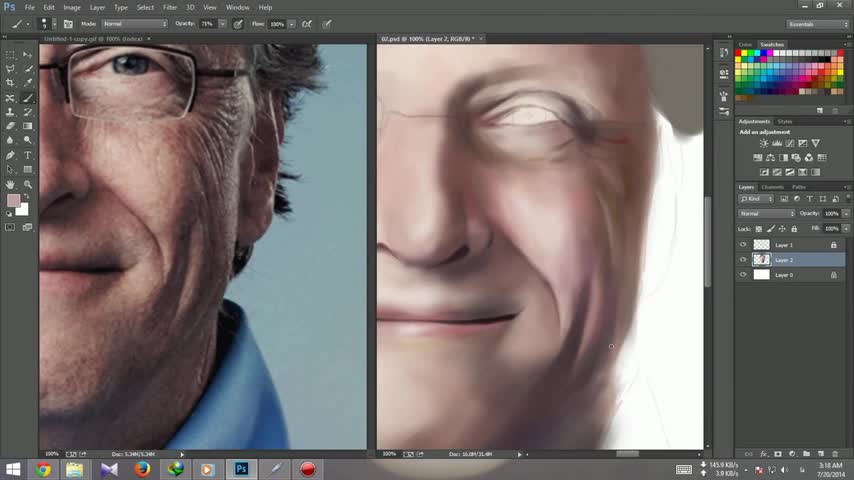The width and height of the screenshot is (854, 480).
Task: Toggle lock image pixels
Action: [x=770, y=229]
